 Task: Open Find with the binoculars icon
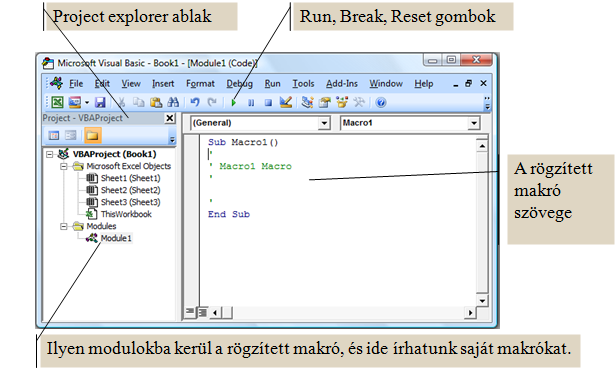click(x=173, y=102)
